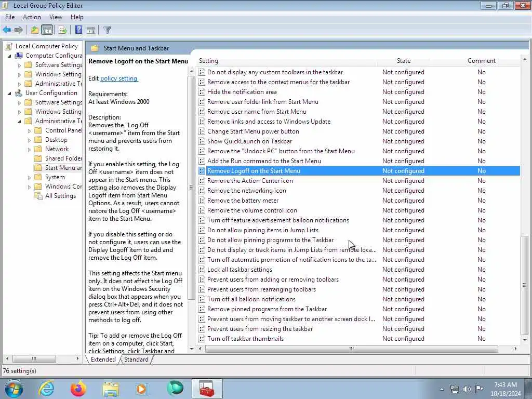This screenshot has height=399, width=532.
Task: Sort by the Comment column header
Action: (482, 61)
